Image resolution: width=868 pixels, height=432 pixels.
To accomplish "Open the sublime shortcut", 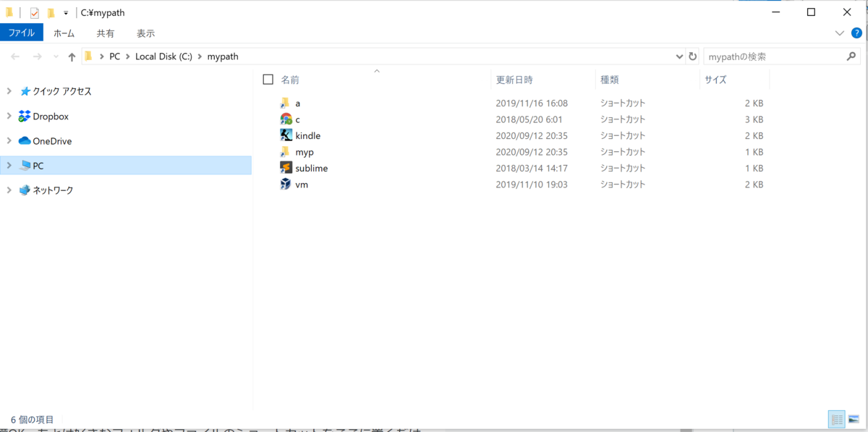I will tap(310, 167).
